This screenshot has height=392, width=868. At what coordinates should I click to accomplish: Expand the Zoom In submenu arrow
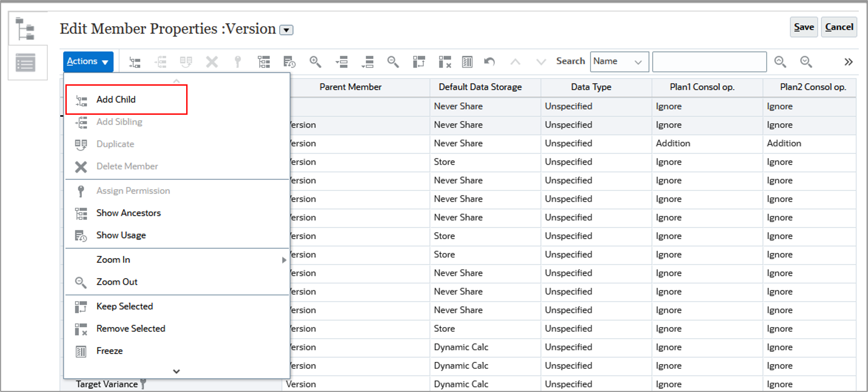coord(284,260)
